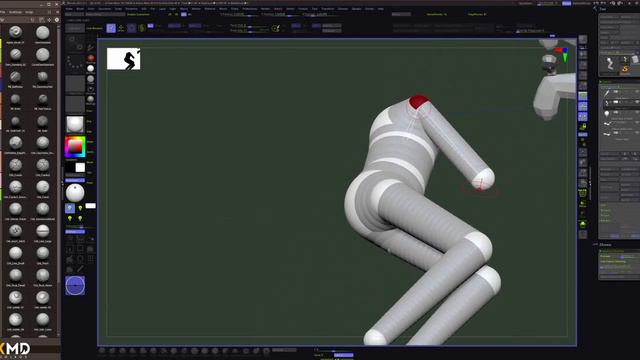Select the first subtool row with brush icon
The image size is (640, 360).
click(620, 93)
